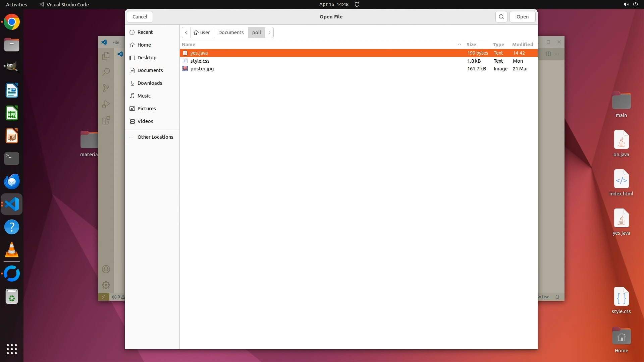Cancel the Open File dialog

(140, 17)
